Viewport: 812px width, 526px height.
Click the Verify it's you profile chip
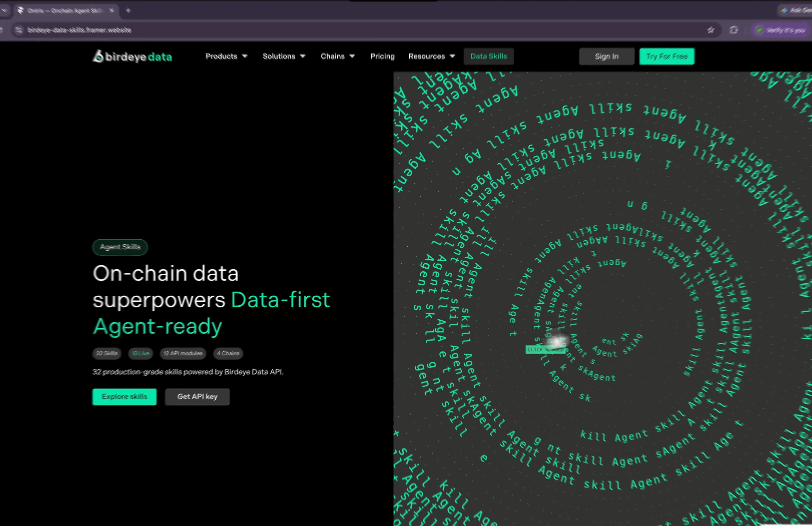pyautogui.click(x=781, y=30)
